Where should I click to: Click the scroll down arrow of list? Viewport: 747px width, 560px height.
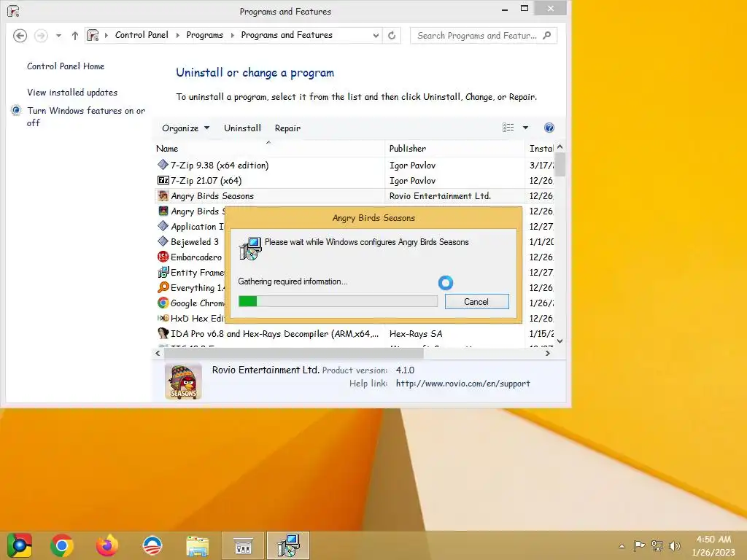[x=560, y=341]
